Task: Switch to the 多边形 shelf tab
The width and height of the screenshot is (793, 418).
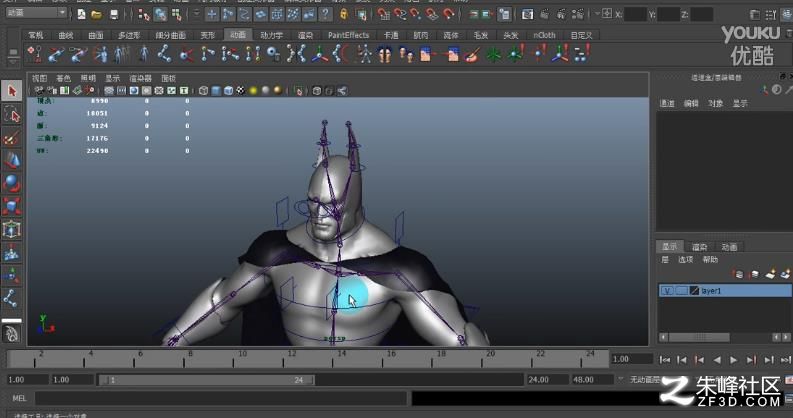Action: (x=128, y=35)
